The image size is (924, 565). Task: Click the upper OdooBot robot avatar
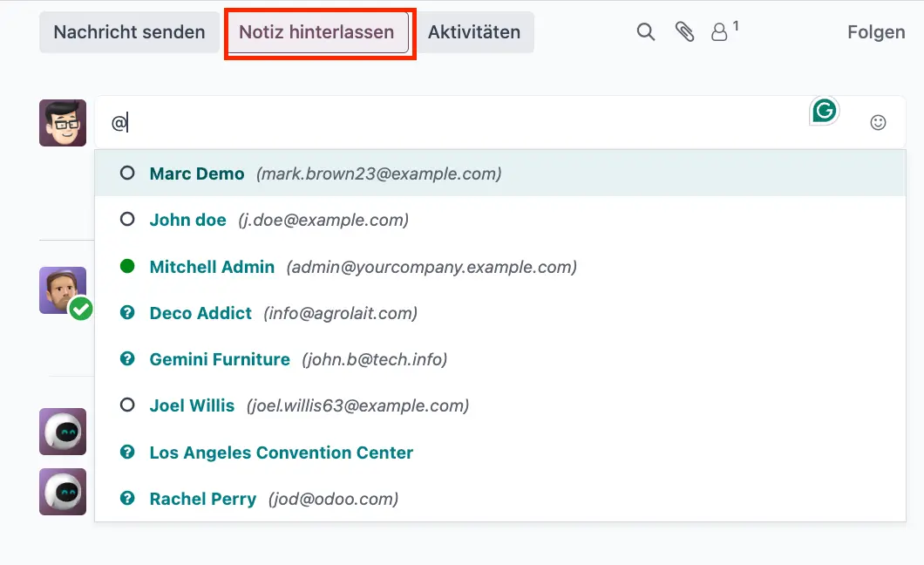63,432
